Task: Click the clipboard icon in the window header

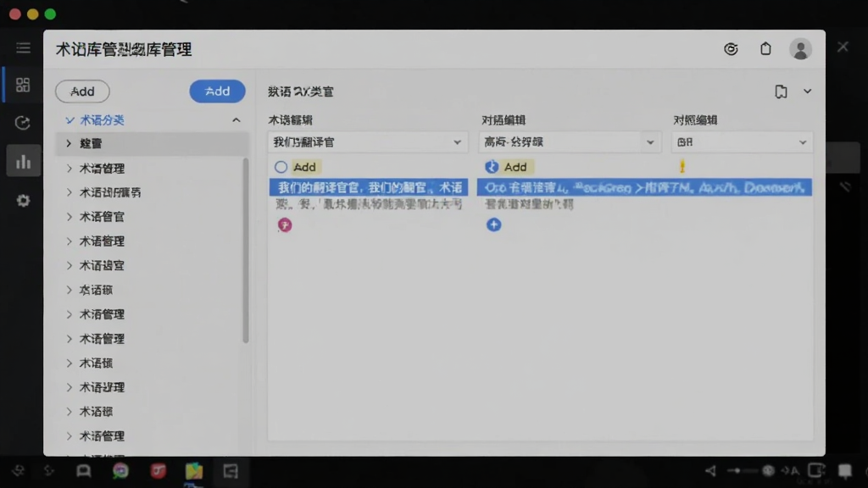Action: (x=765, y=48)
